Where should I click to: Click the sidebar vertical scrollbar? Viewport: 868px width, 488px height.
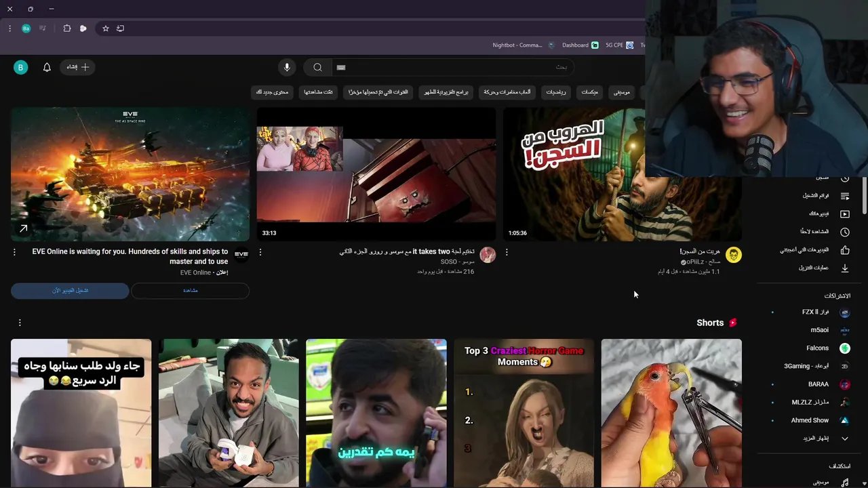[x=864, y=197]
